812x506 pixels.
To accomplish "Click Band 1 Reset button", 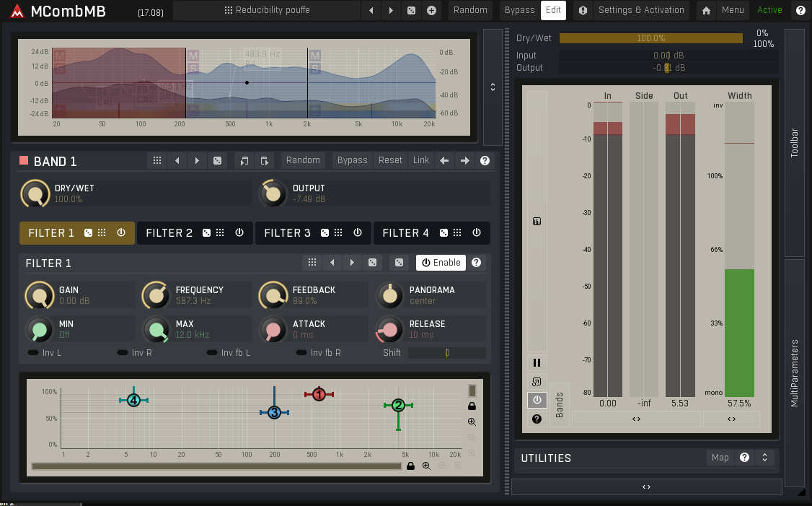I will 390,160.
